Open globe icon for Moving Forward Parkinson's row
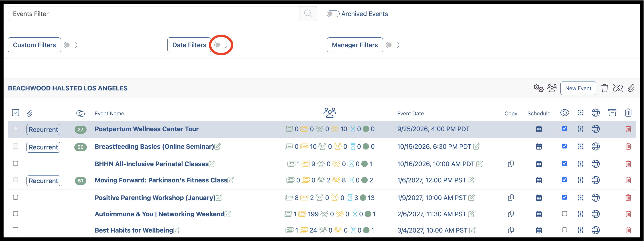Viewport: 644px width, 241px height. tap(596, 180)
